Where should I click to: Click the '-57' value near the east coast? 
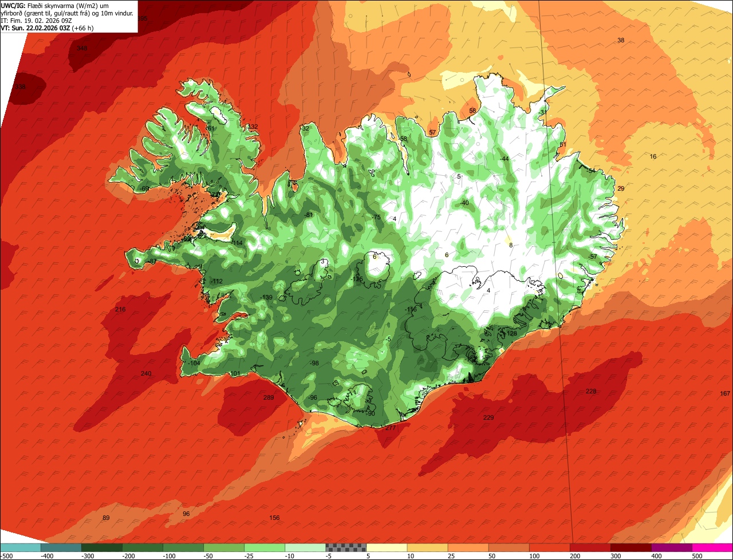pyautogui.click(x=593, y=257)
